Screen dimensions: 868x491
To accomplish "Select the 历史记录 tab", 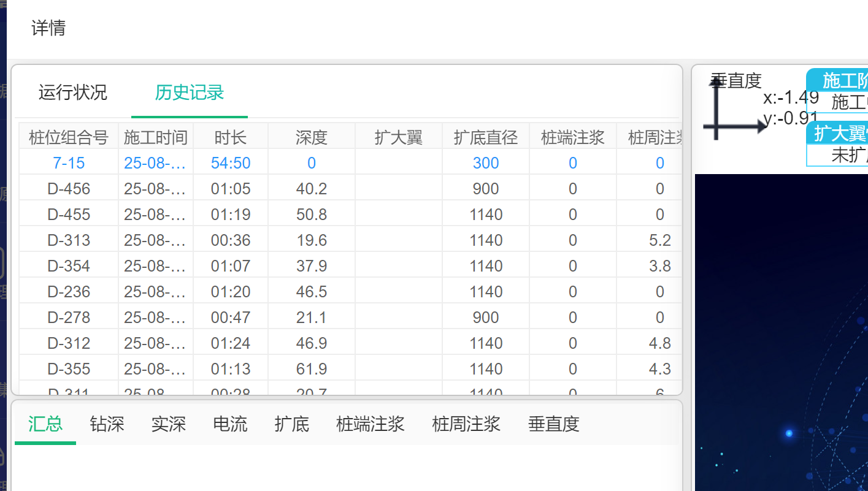I will pyautogui.click(x=189, y=93).
